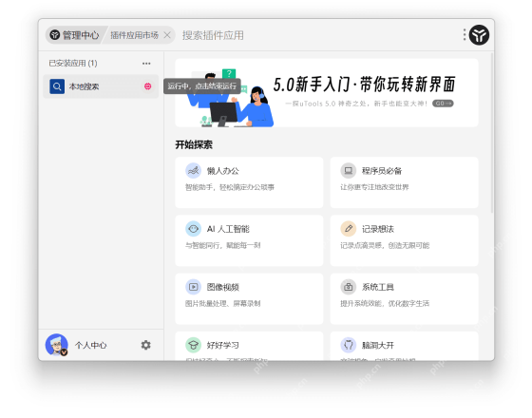
Task: Click the 图片批量处理、屏幕录制 description
Action: coord(223,303)
